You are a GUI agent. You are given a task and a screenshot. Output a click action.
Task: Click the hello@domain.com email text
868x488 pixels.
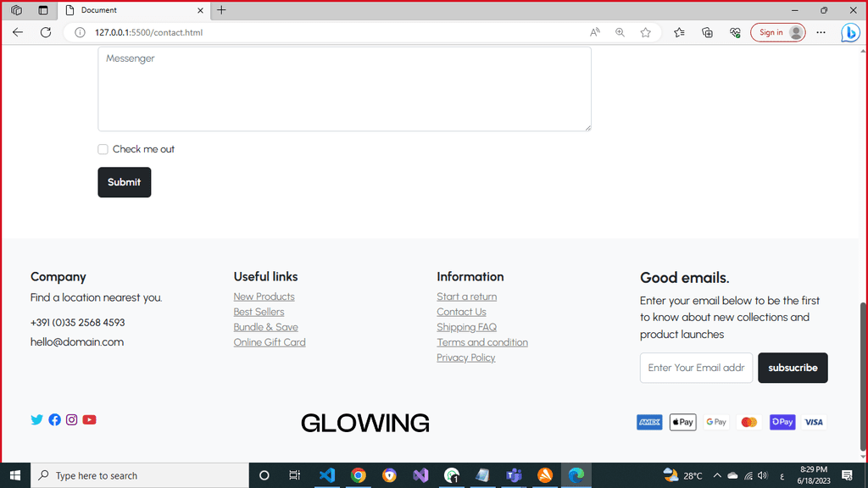[x=77, y=342]
